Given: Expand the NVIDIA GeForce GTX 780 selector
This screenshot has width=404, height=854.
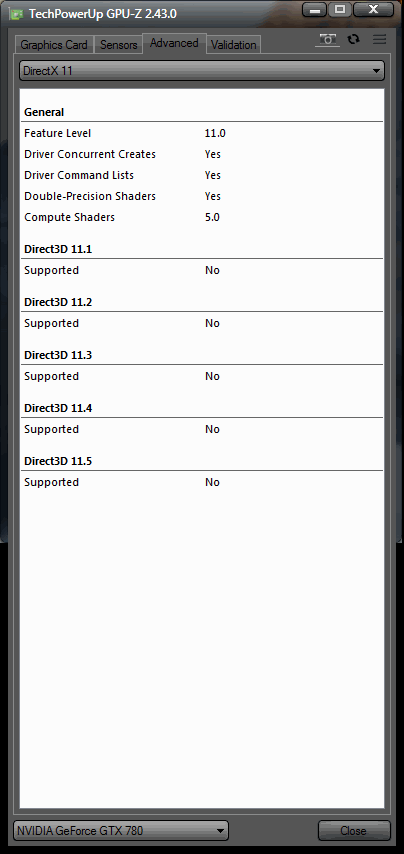Looking at the screenshot, I should [120, 831].
